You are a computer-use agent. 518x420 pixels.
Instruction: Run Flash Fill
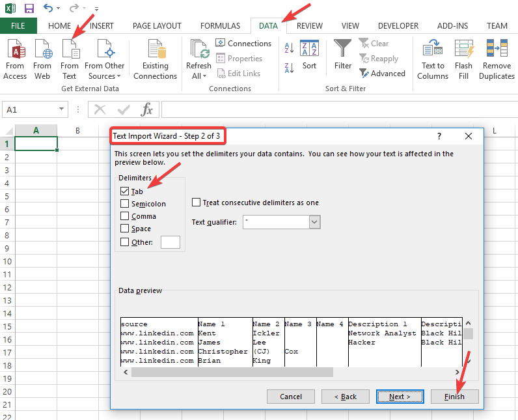click(463, 50)
